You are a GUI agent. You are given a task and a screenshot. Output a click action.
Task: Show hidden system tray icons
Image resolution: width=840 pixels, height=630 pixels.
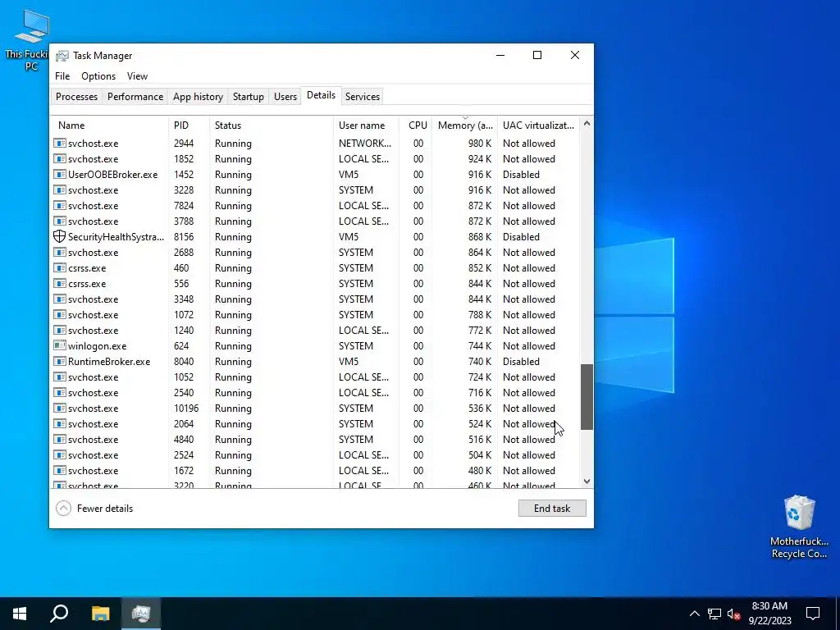(x=694, y=614)
